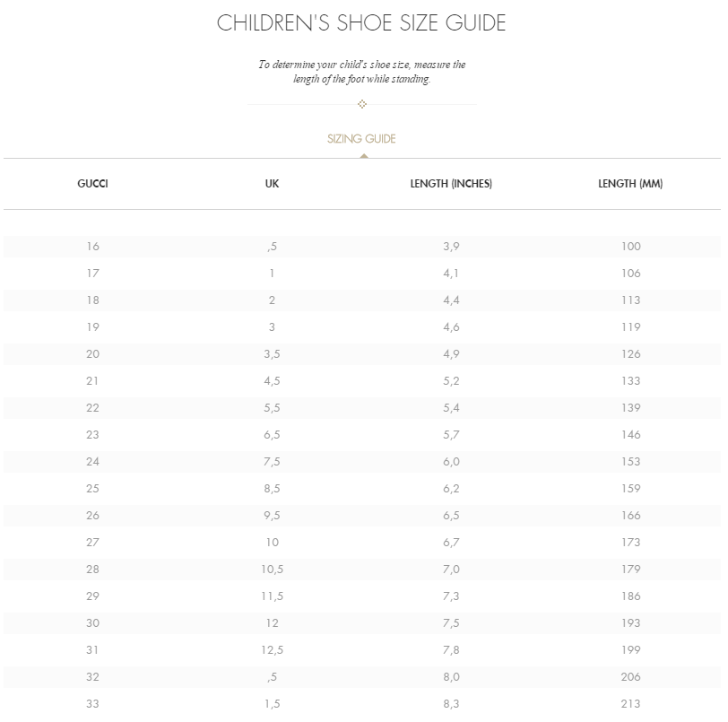This screenshot has width=728, height=722.
Task: Click the Length (Inches) column header
Action: click(x=451, y=184)
